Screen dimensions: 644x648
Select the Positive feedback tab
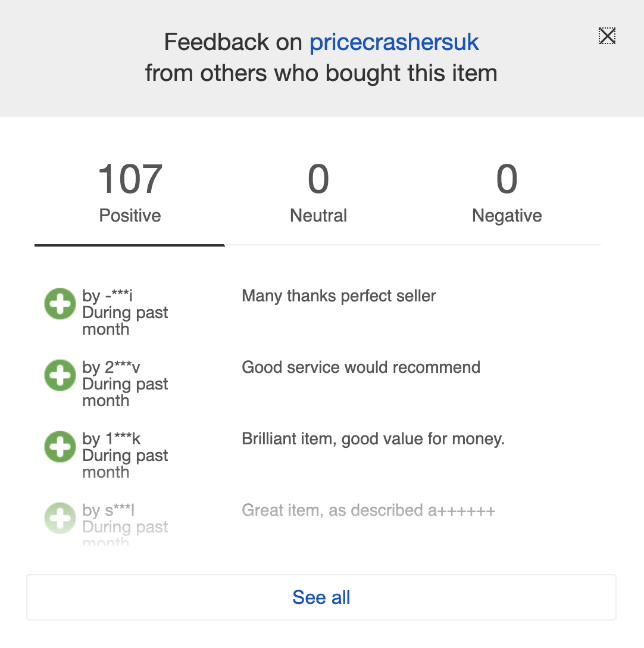pos(130,194)
